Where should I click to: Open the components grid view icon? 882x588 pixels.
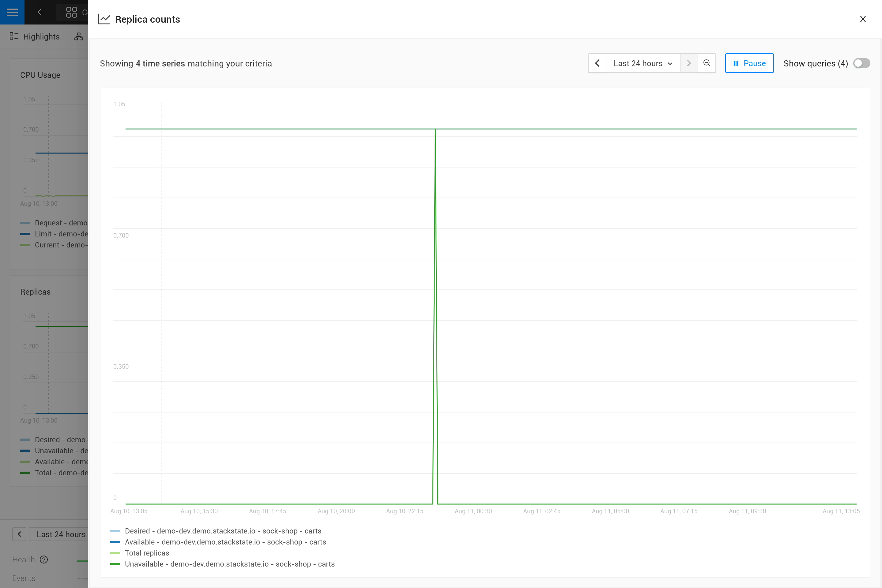(72, 12)
